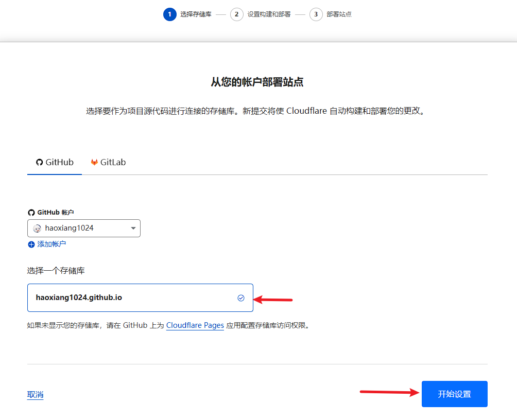Click the step 1 circle in the progress stepper
Screen dimensions: 517x420
point(170,14)
